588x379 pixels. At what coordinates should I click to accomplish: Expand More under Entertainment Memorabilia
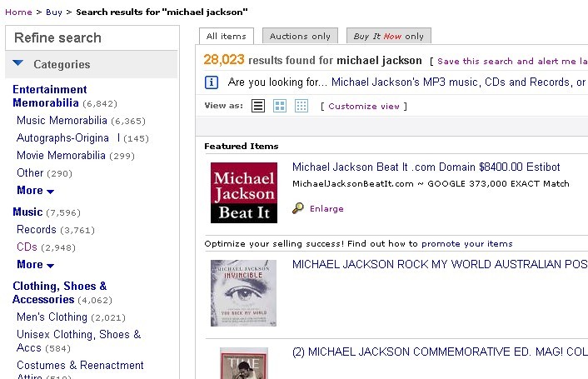35,191
